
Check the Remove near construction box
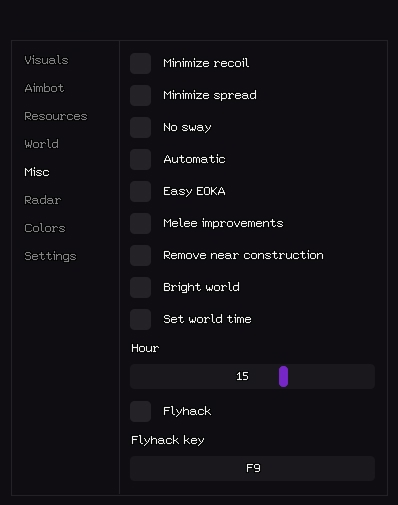coord(140,255)
